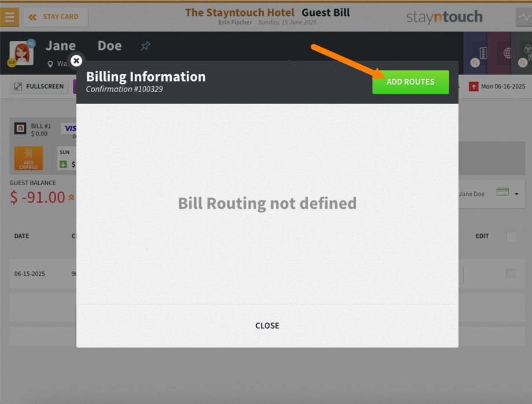Click the DATE column header
532x404 pixels.
(22, 236)
